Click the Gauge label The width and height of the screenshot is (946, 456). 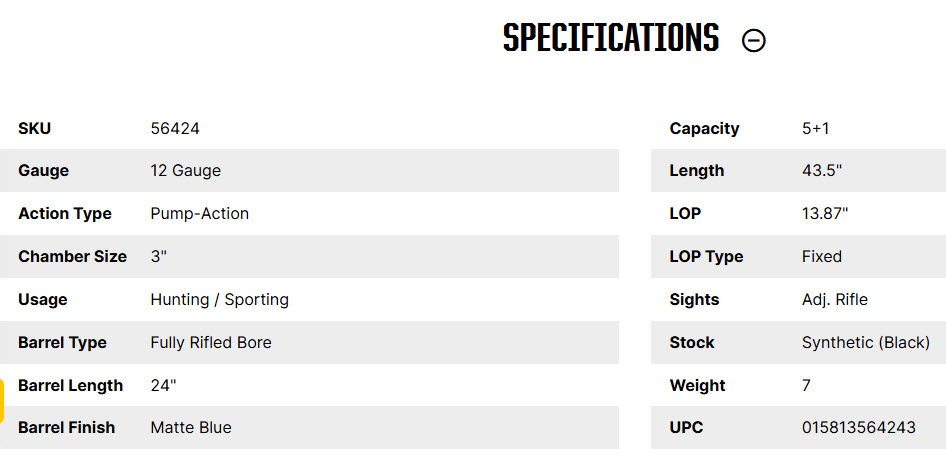pos(43,171)
